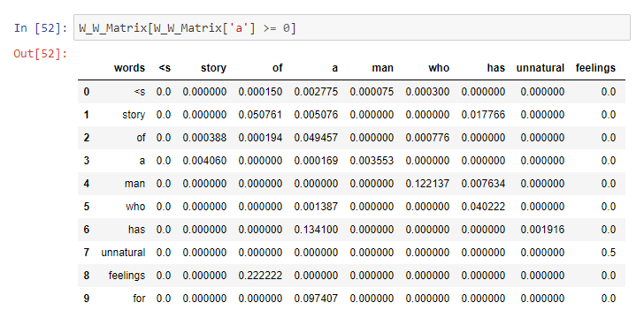Click cell value 0.222222
The image size is (644, 318).
pyautogui.click(x=260, y=276)
